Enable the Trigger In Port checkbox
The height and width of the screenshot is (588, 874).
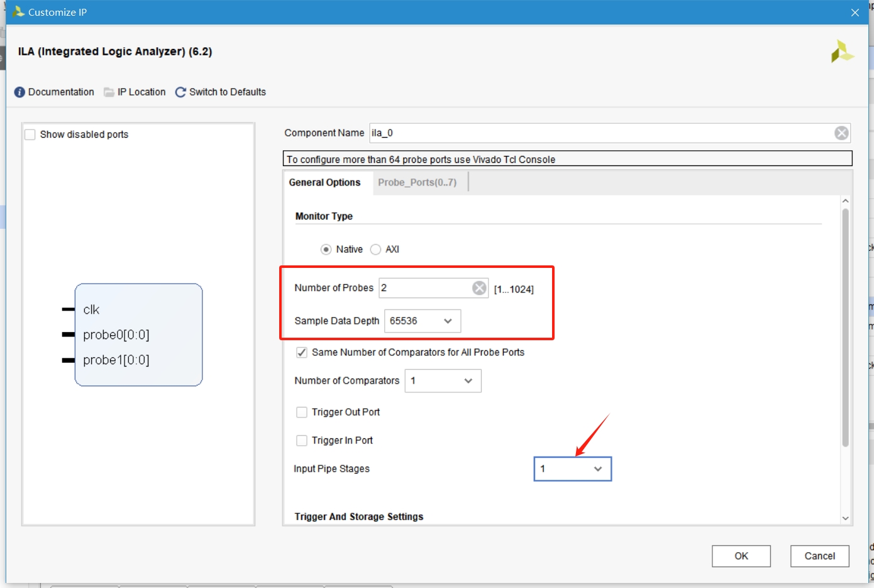point(302,440)
